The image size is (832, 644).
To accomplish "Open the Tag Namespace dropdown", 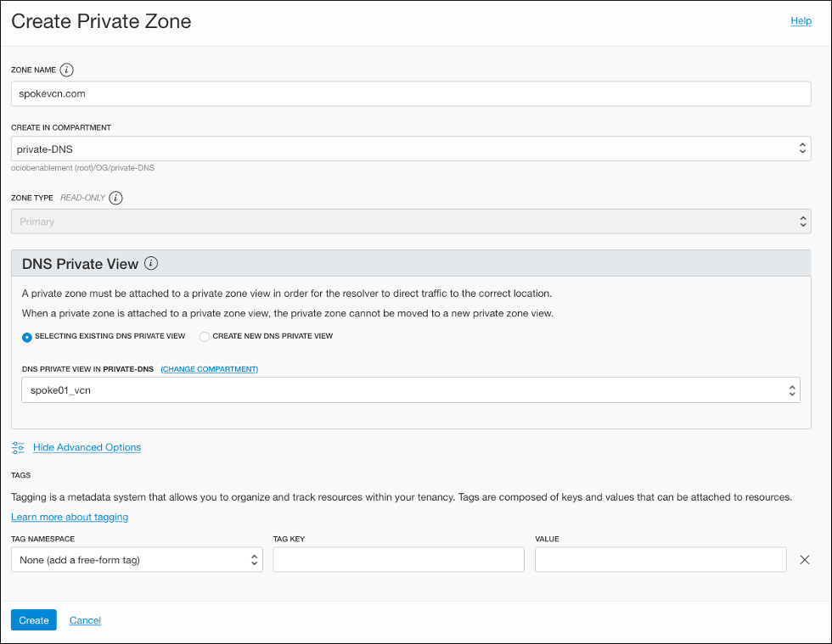I will (137, 560).
